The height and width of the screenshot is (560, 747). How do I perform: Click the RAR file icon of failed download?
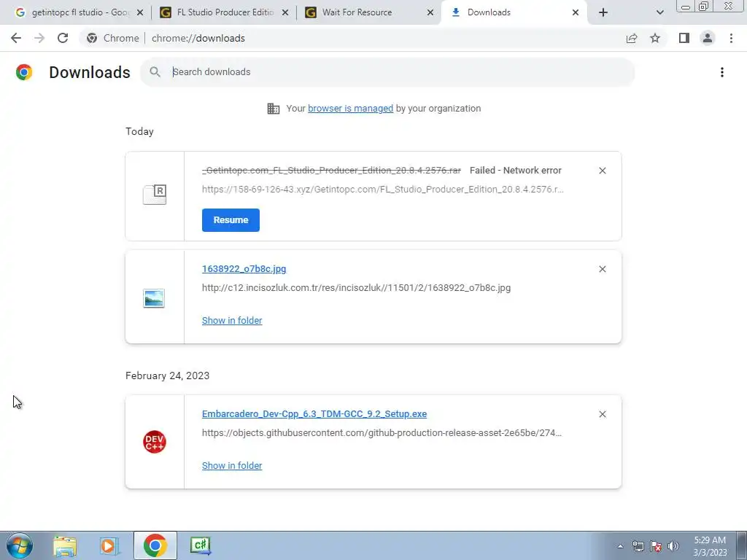coord(155,195)
